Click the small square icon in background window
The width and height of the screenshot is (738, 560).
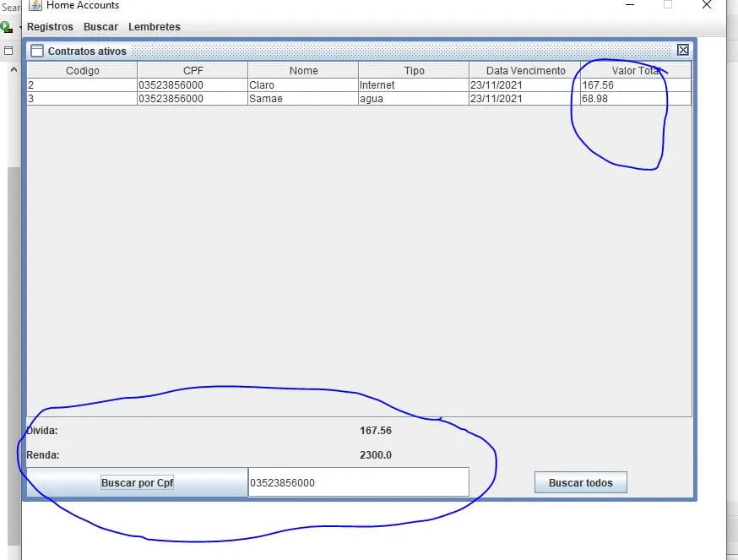pyautogui.click(x=8, y=51)
